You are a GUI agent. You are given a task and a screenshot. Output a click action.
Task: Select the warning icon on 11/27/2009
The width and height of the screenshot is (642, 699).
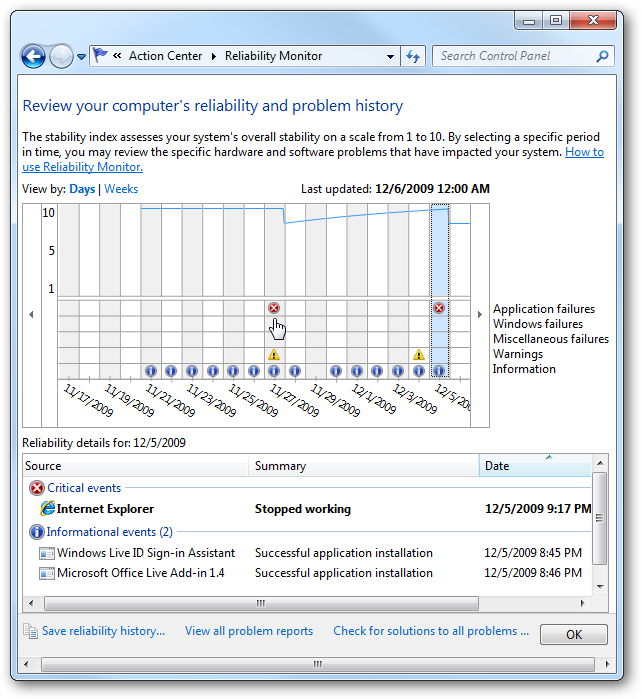tap(274, 355)
